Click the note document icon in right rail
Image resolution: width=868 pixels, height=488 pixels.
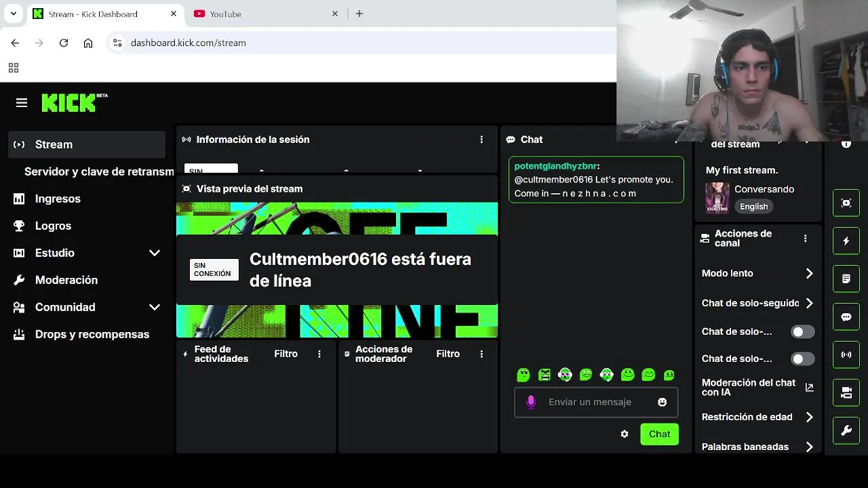[846, 279]
